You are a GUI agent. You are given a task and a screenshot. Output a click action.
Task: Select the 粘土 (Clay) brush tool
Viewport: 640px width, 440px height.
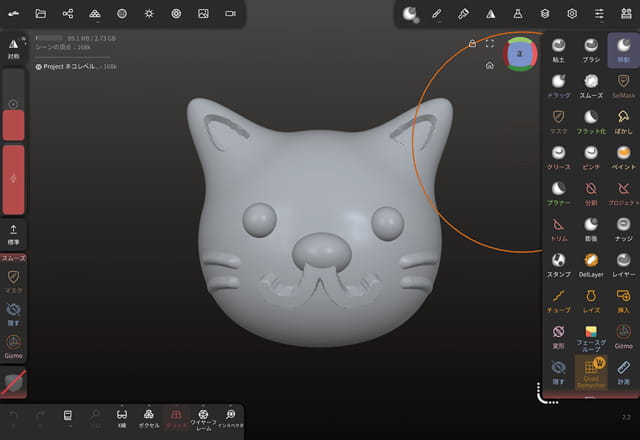tap(559, 50)
